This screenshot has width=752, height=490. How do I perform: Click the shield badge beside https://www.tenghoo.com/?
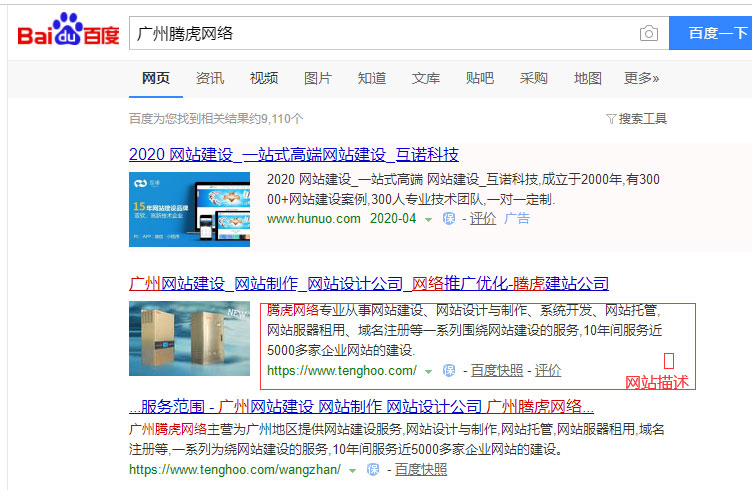pos(449,371)
